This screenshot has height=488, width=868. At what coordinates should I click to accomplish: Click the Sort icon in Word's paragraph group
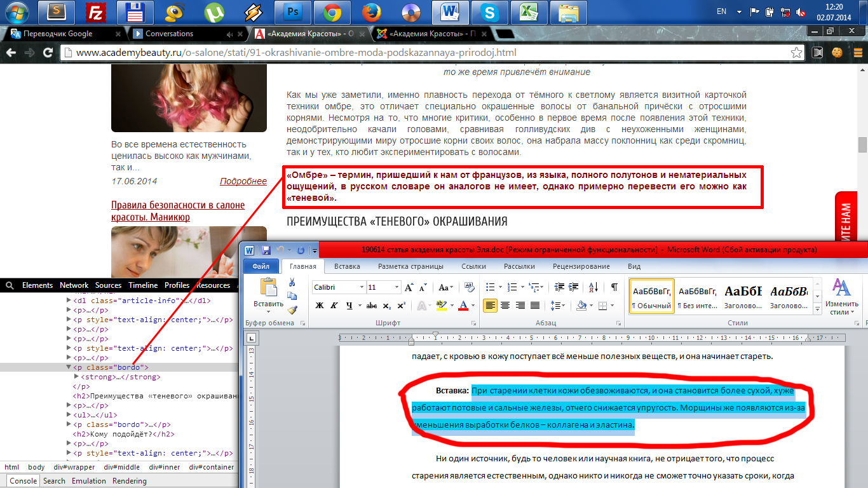[593, 287]
